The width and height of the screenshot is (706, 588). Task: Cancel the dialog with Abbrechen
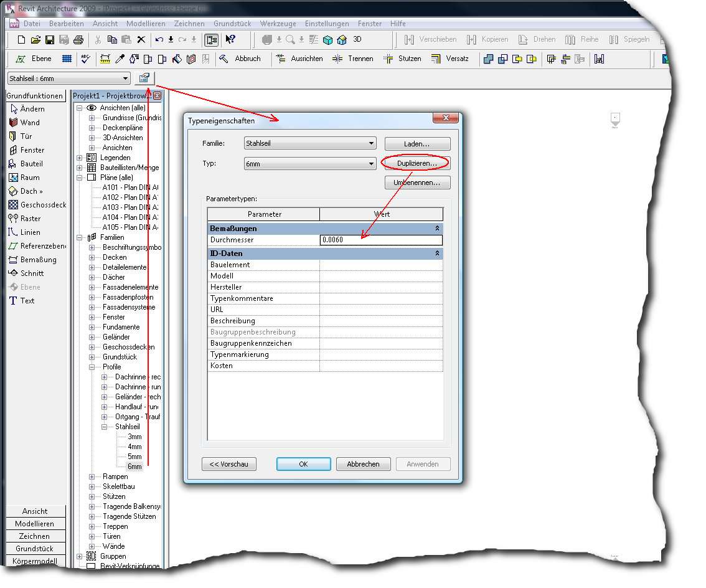(x=364, y=464)
